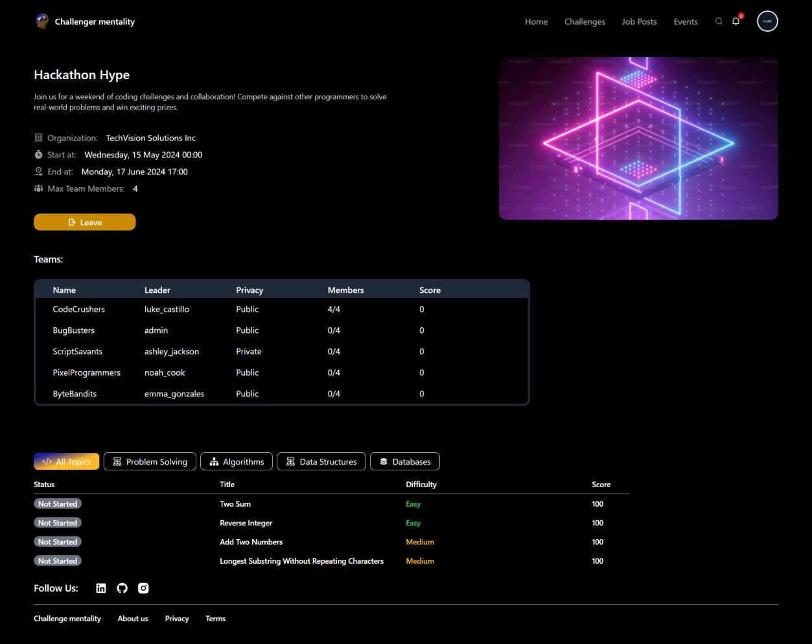Click the Easy difficulty of Reverse Integer

pos(413,523)
